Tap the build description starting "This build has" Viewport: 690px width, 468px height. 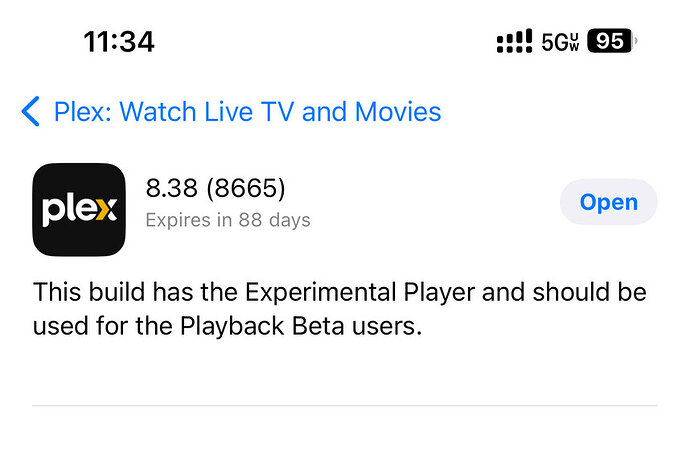point(340,309)
